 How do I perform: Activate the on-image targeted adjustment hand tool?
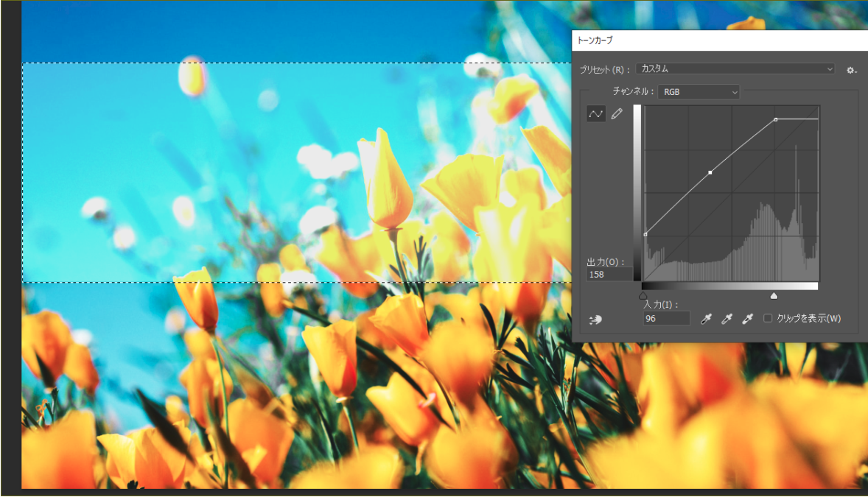pos(595,320)
